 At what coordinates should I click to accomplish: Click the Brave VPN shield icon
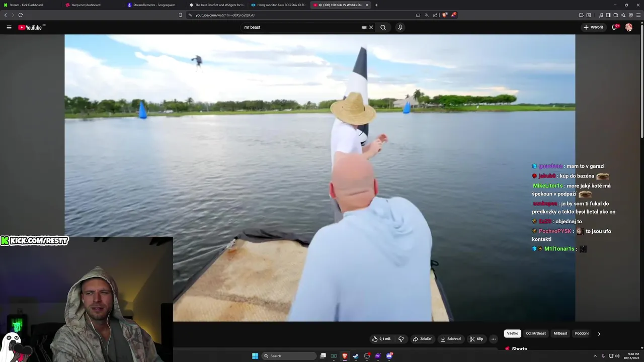(x=630, y=15)
